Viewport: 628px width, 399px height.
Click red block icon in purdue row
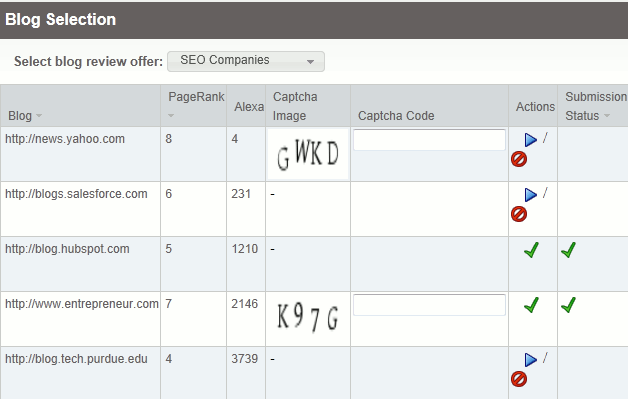[x=519, y=379]
